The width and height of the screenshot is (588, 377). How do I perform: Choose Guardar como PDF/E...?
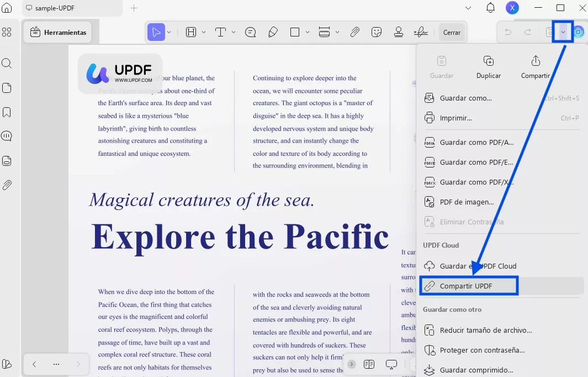tap(502, 162)
